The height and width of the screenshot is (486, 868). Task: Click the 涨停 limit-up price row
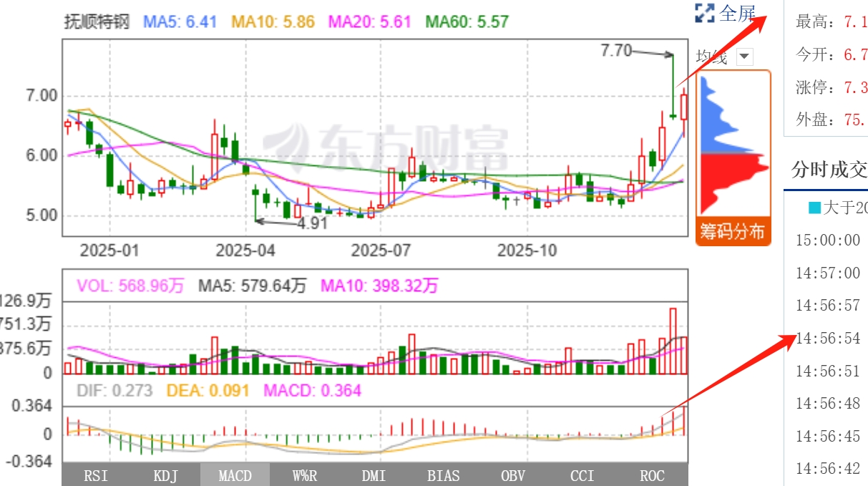click(830, 87)
